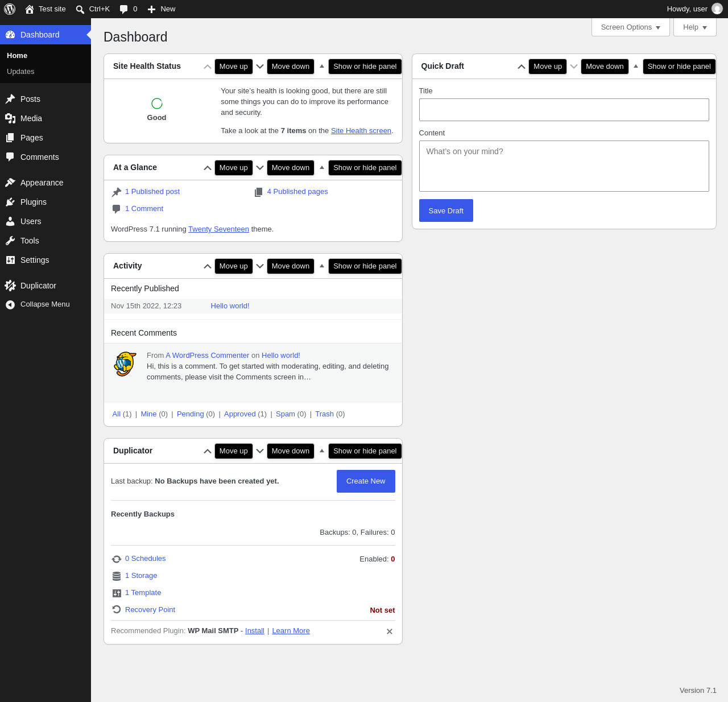The height and width of the screenshot is (702, 728).
Task: Open the Tools wrench icon in sidebar
Action: coord(10,241)
